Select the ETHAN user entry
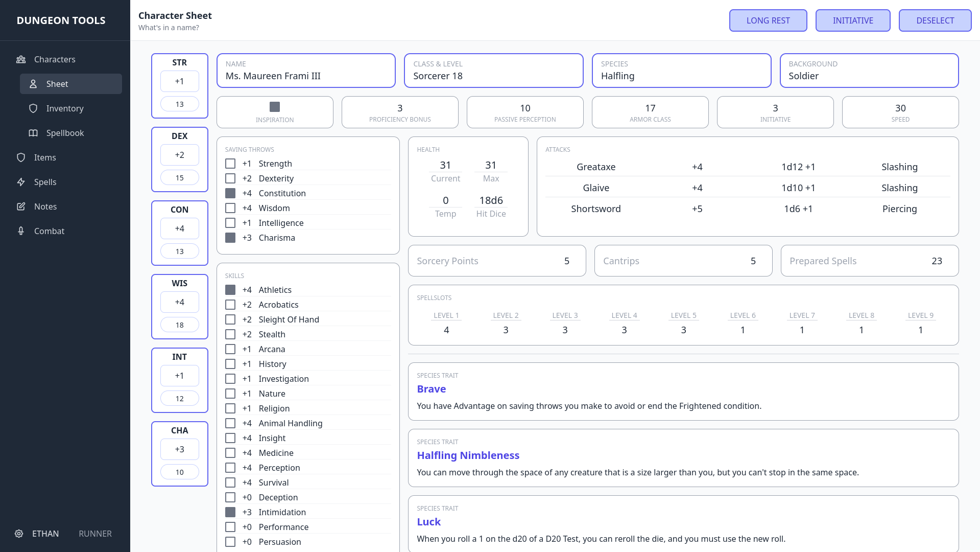 [45, 534]
